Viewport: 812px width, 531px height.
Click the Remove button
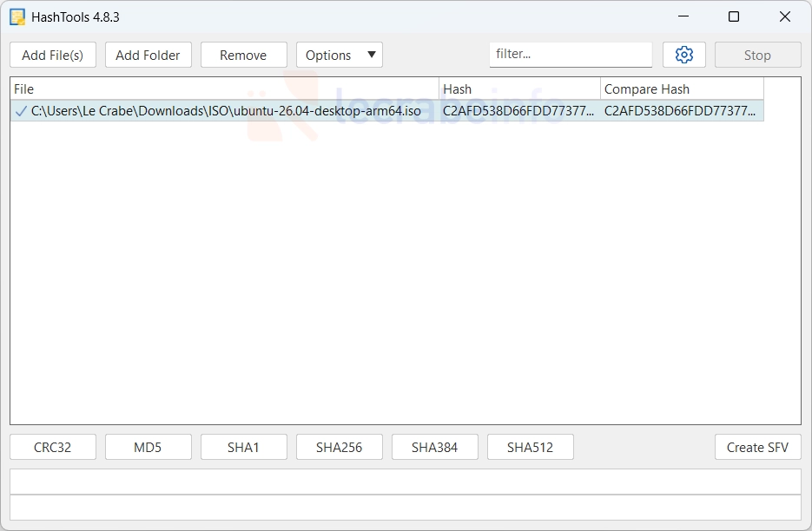click(243, 55)
